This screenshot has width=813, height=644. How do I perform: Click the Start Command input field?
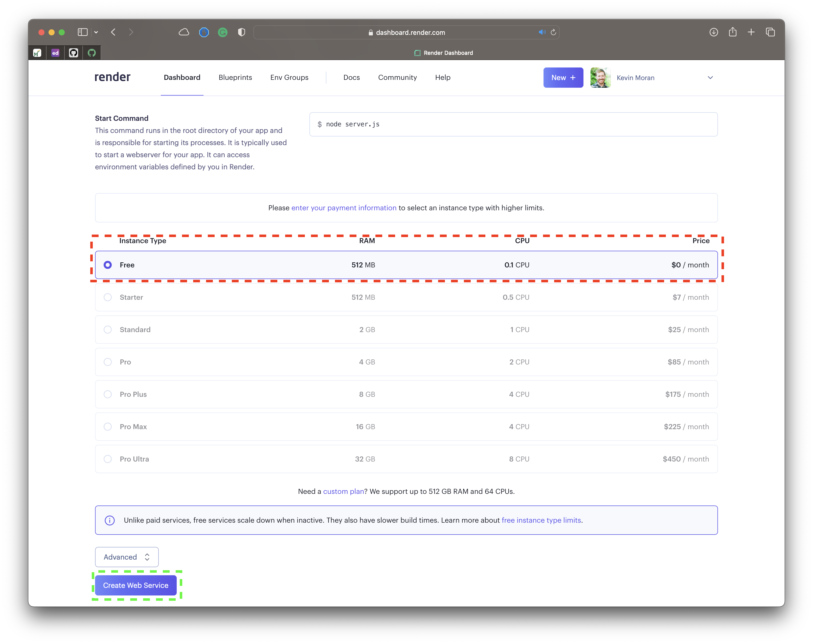coord(514,124)
